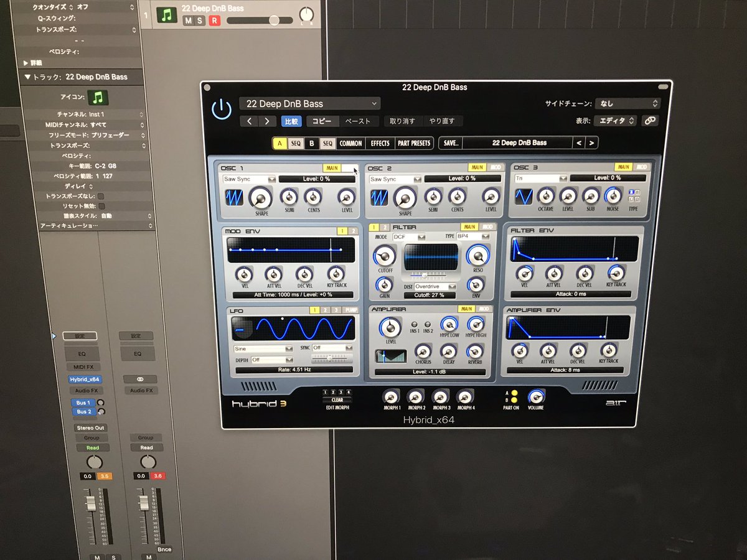Open the Saw Sync waveform dropdown in OSC 1
Image resolution: width=747 pixels, height=560 pixels.
[x=248, y=179]
